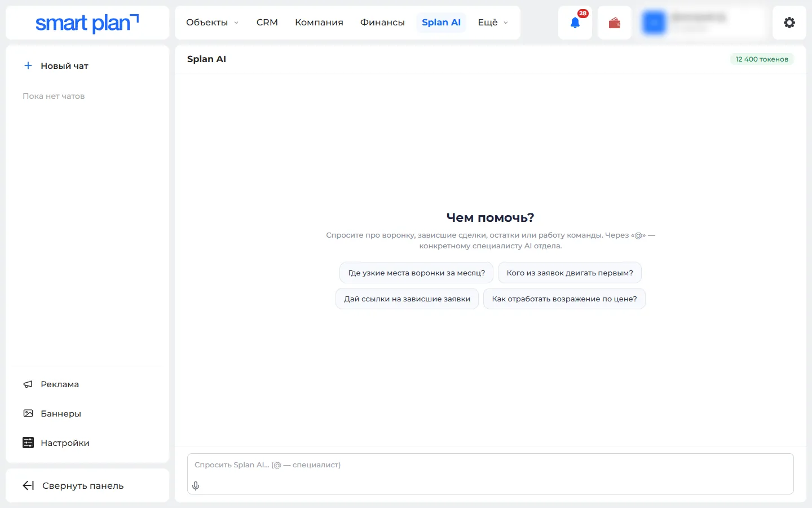Expand the Ещё dropdown menu
Viewport: 812px width, 508px height.
[x=493, y=23]
